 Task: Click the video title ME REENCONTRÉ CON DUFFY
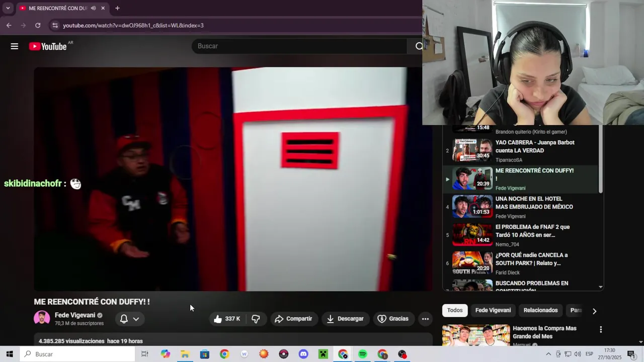(92, 302)
